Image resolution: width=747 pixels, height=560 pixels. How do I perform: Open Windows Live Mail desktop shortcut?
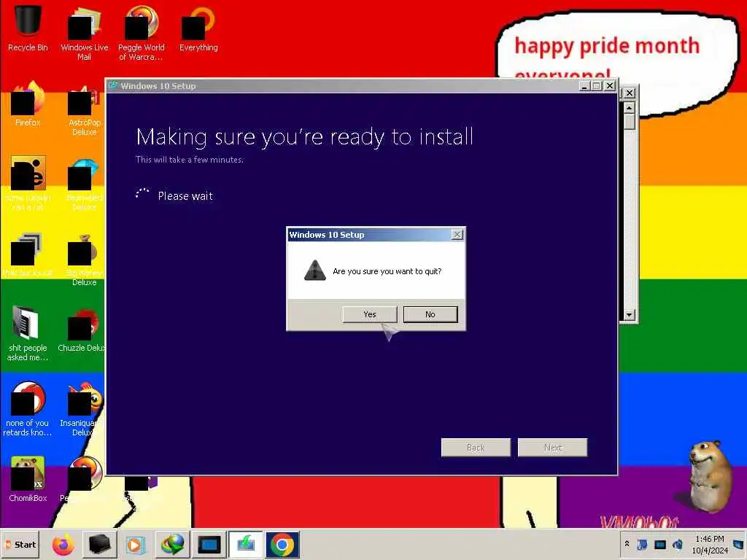pyautogui.click(x=85, y=34)
